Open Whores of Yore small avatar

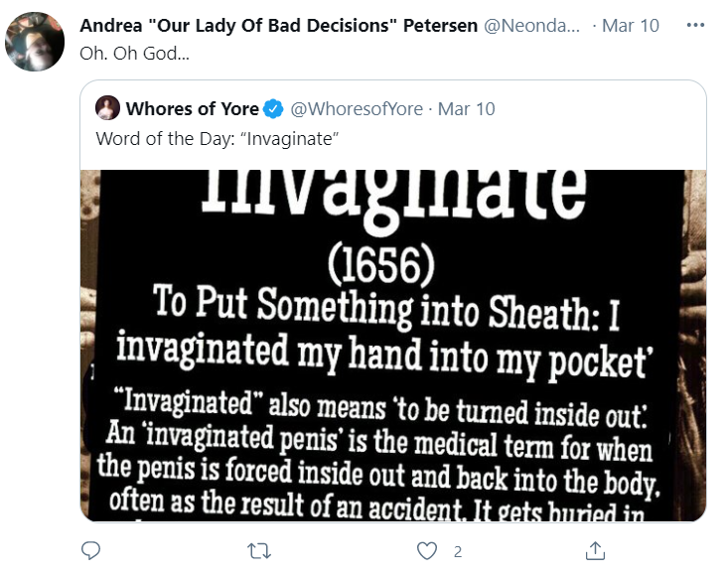pos(107,107)
